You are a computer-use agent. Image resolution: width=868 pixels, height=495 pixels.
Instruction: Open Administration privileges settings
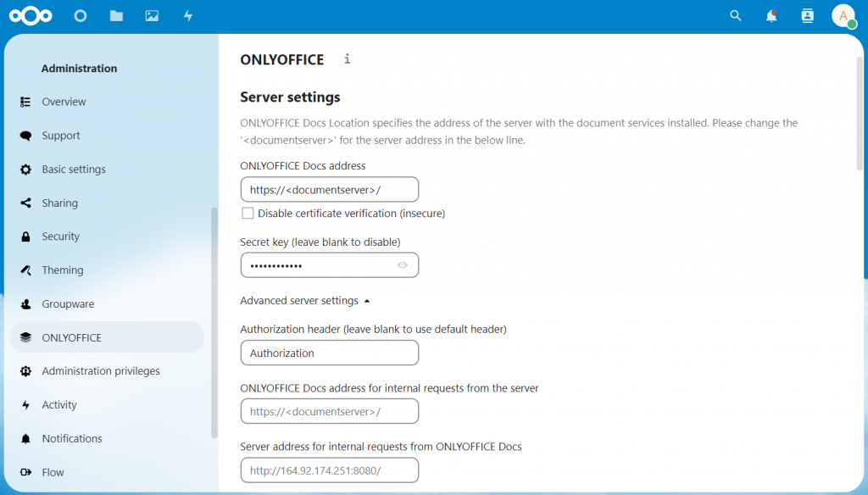[102, 370]
